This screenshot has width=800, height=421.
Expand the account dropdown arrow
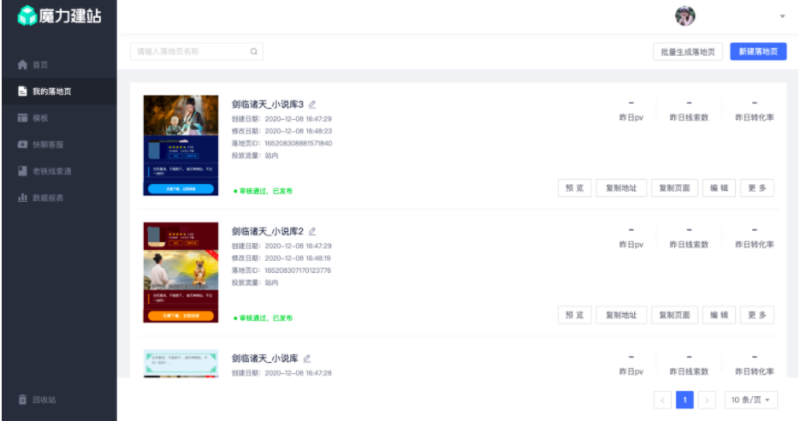tap(782, 16)
